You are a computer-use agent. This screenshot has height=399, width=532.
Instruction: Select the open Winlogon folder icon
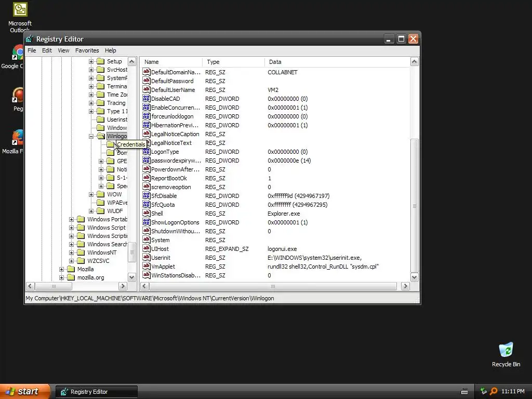pos(101,136)
